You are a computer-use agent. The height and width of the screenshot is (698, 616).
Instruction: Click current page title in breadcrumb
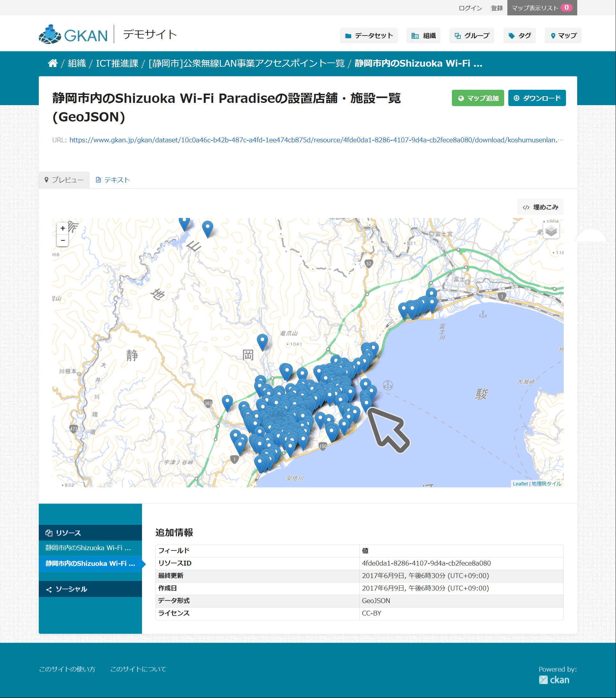point(418,63)
